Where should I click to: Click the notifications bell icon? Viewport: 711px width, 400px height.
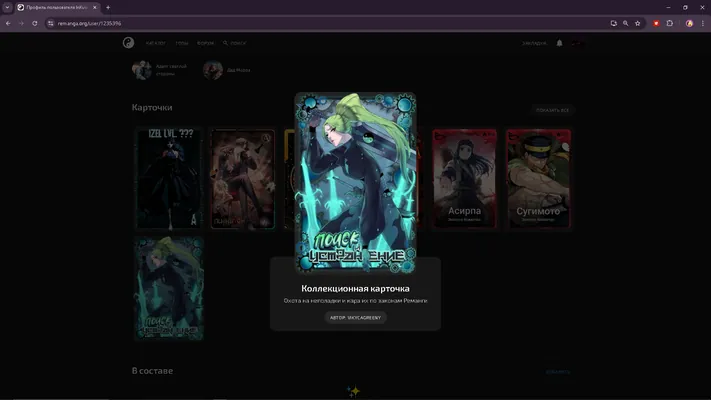click(560, 43)
